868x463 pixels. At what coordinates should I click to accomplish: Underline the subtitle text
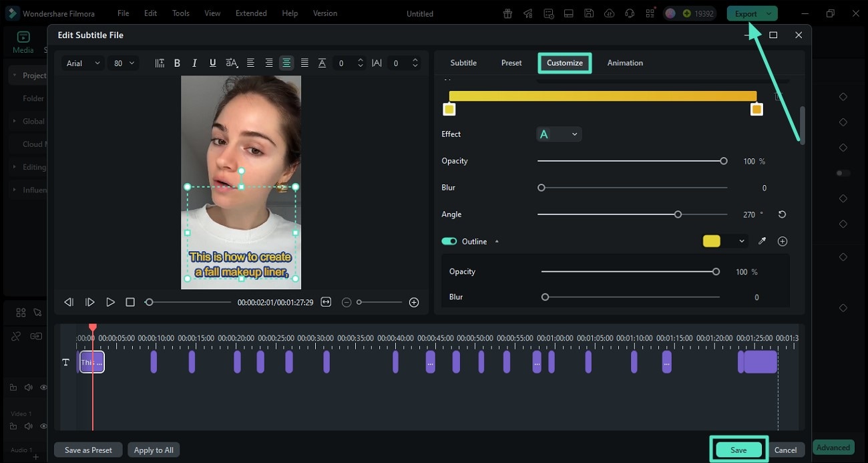point(212,63)
